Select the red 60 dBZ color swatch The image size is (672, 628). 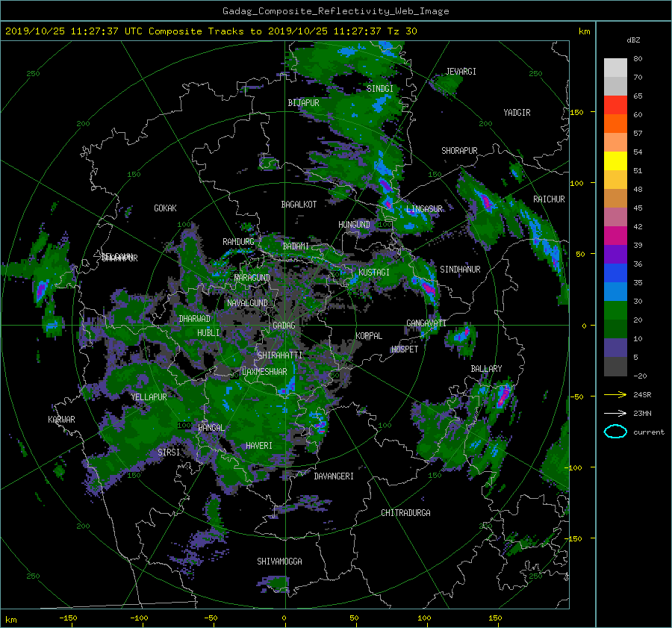click(615, 105)
